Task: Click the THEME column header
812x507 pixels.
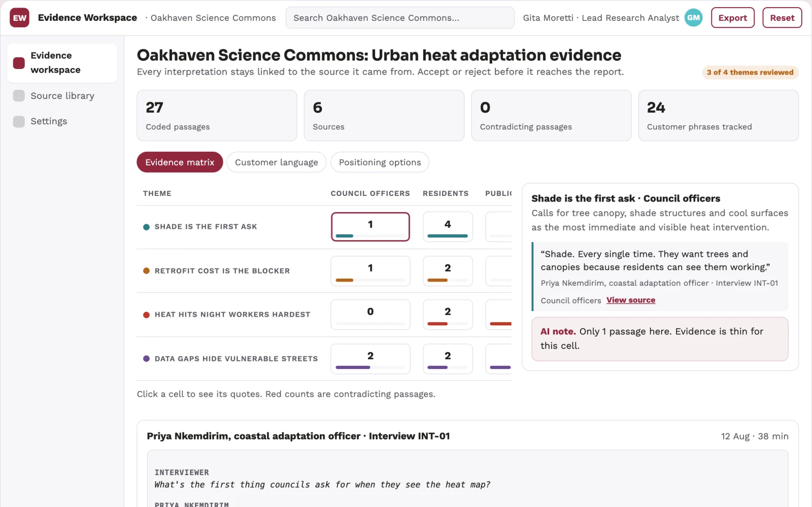Action: (157, 193)
